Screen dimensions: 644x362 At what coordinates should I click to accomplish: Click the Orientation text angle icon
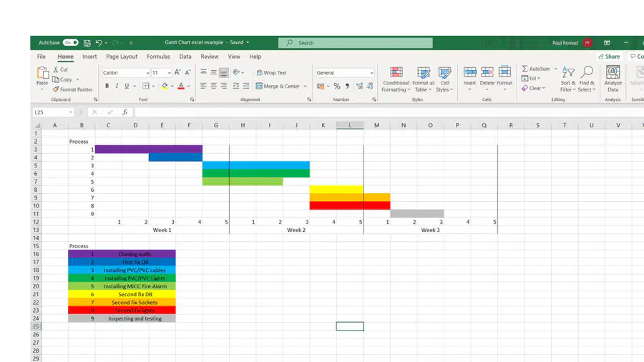coord(236,72)
